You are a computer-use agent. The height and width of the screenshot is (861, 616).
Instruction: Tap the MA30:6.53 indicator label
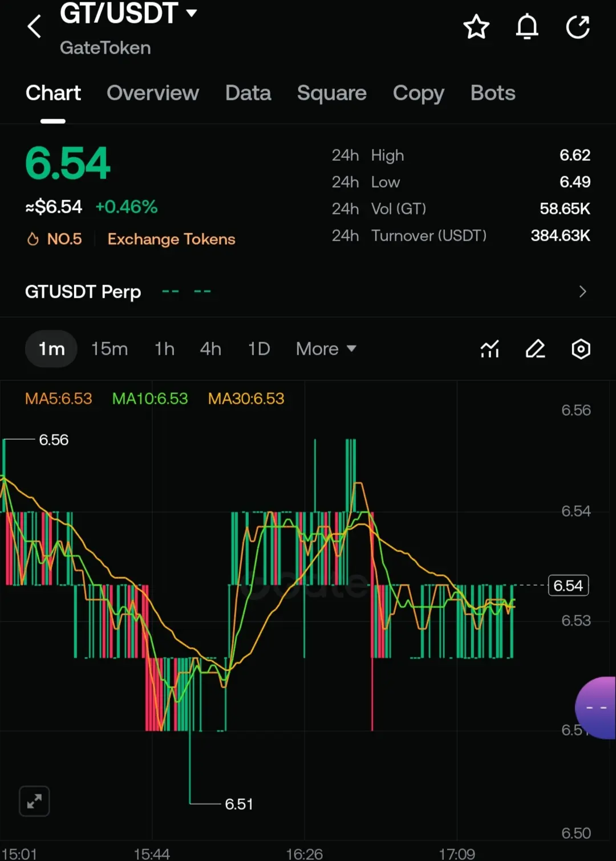tap(246, 399)
